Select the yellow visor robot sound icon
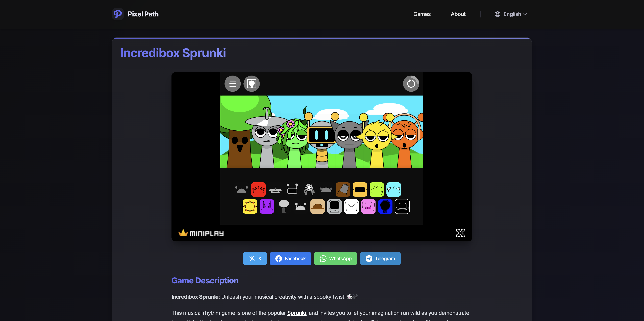Screen dimensions: 644x321 tap(360, 189)
